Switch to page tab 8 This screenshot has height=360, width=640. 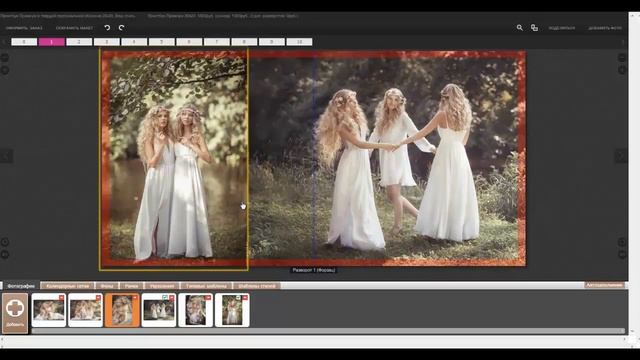(244, 42)
